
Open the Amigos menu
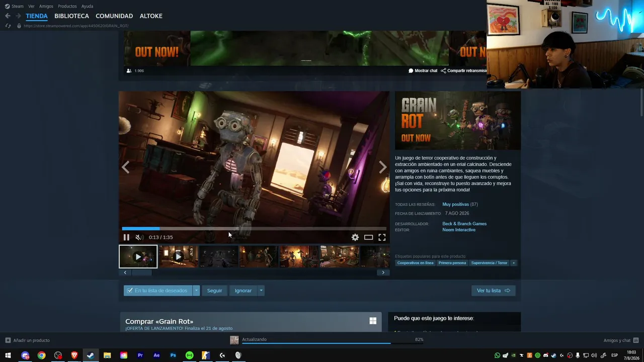(46, 6)
